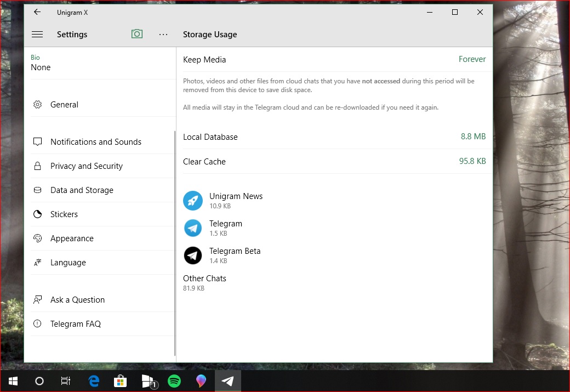The width and height of the screenshot is (570, 392).
Task: Click the Ask a Question person icon
Action: click(37, 300)
